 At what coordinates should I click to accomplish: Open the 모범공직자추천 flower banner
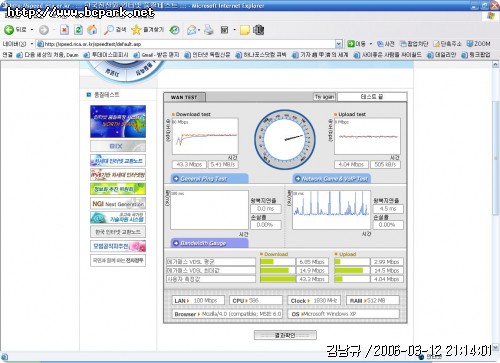[118, 246]
